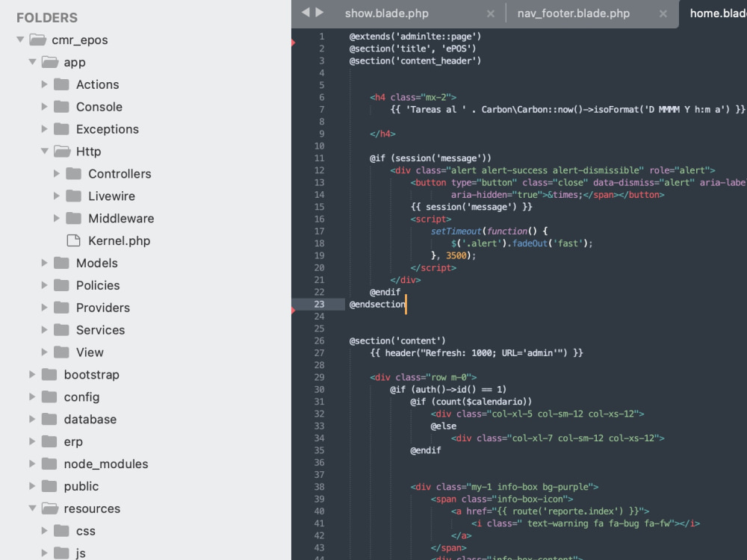Click the Controllers folder icon
747x560 pixels.
point(73,173)
